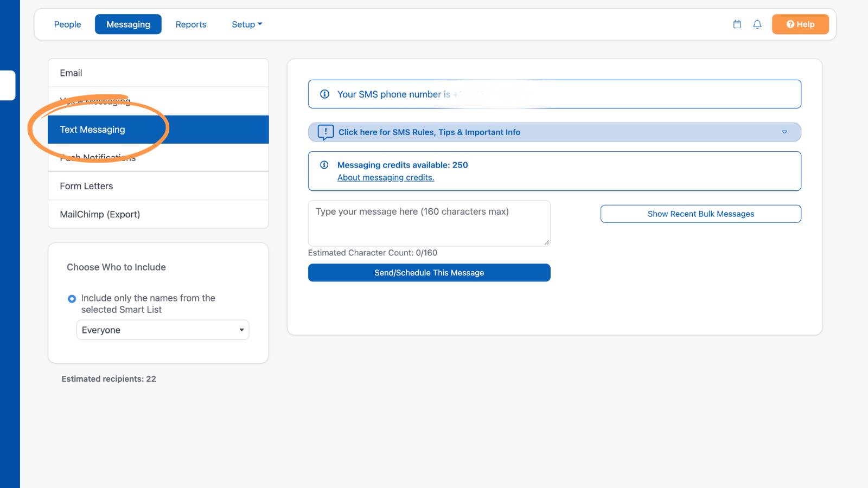Click Send/Schedule This Message button
The height and width of the screenshot is (488, 868).
click(x=429, y=273)
